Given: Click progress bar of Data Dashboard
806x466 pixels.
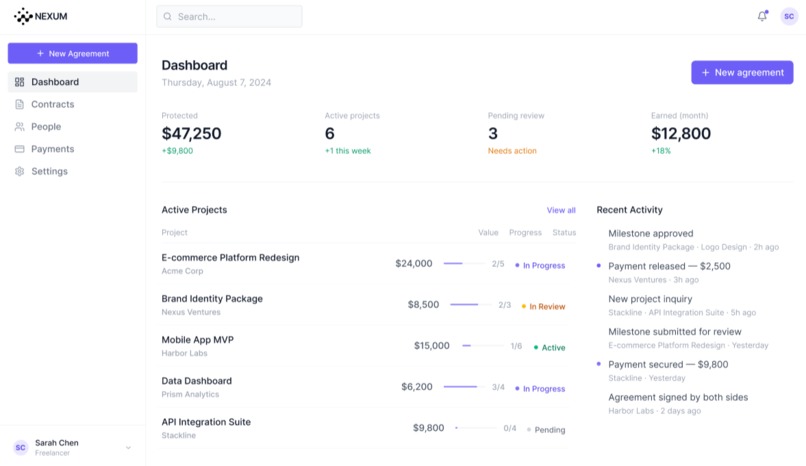Looking at the screenshot, I should (464, 387).
